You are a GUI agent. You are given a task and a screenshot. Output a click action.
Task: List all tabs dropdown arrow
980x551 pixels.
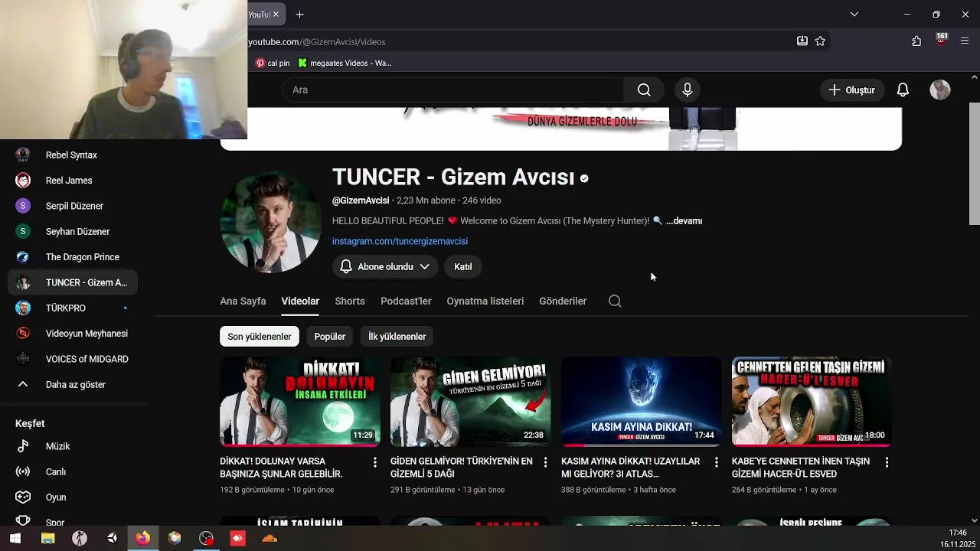pyautogui.click(x=854, y=15)
